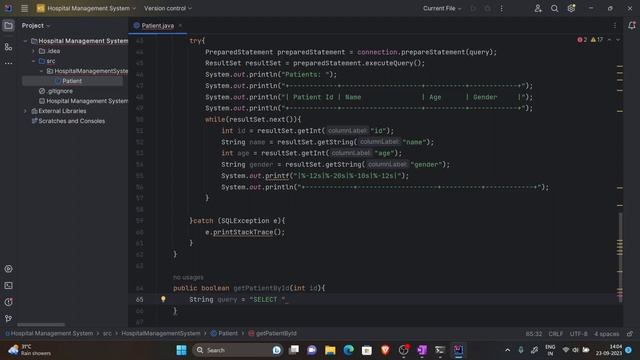Image resolution: width=640 pixels, height=360 pixels.
Task: Open the main hamburger menu
Action: pyautogui.click(x=24, y=8)
